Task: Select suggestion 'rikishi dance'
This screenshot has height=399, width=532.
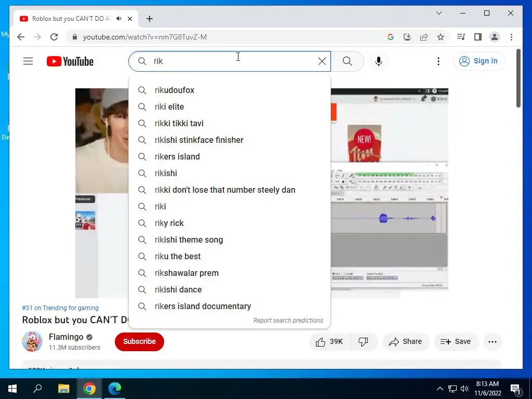Action: click(x=230, y=290)
